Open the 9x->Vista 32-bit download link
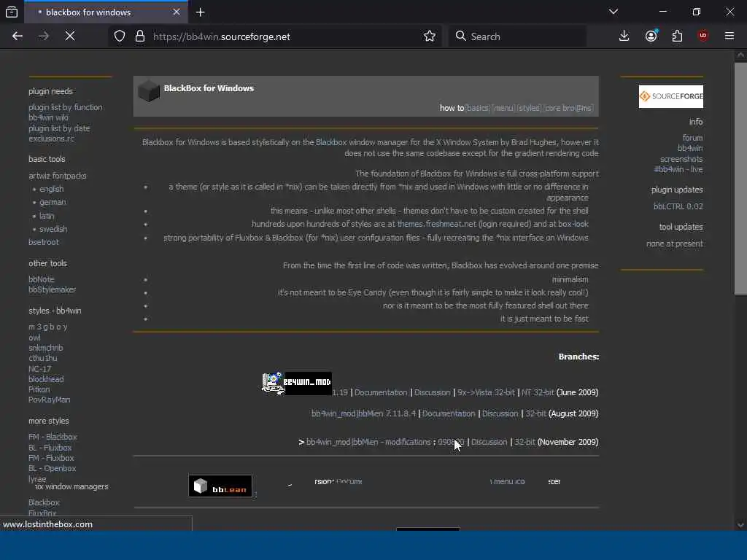 coord(486,392)
